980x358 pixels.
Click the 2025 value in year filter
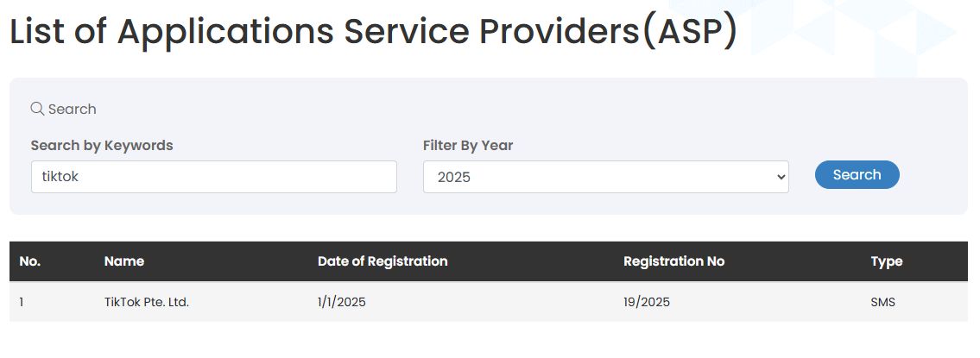coord(453,177)
